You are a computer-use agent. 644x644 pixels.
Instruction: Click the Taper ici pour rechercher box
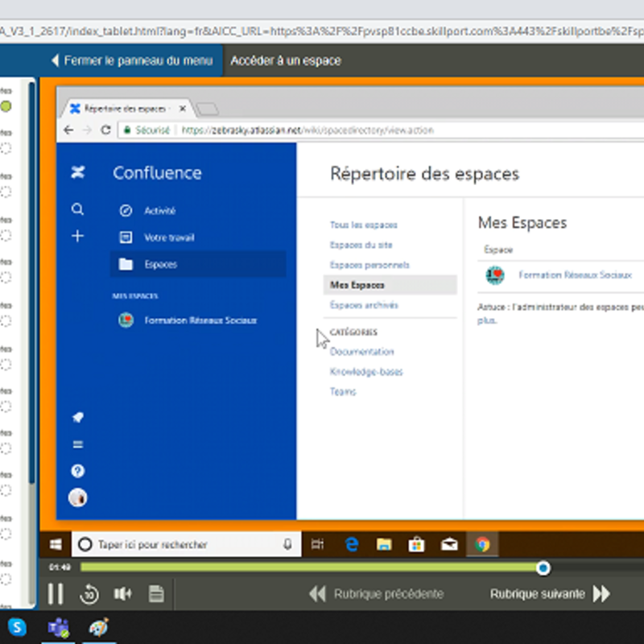pos(187,545)
